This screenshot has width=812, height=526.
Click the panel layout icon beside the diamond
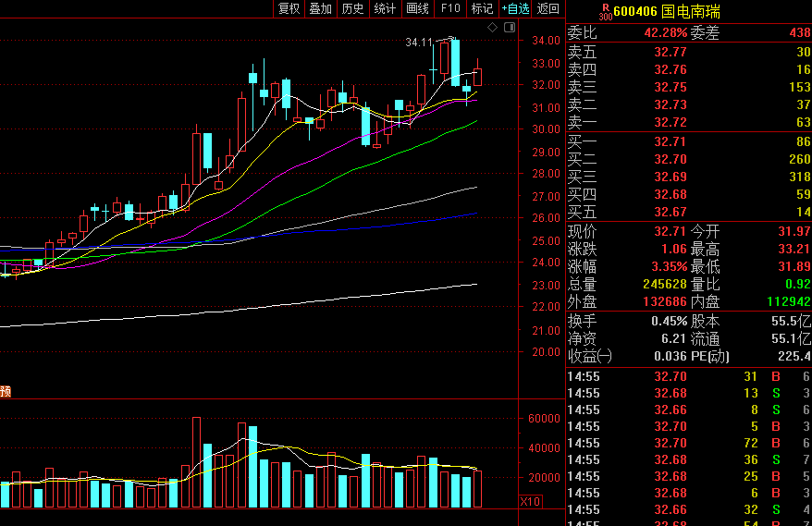508,28
